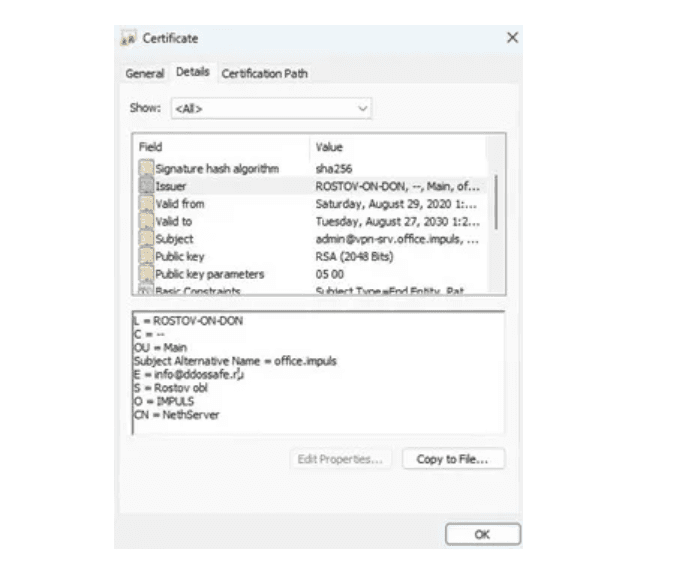
Task: Click the Public key field icon
Action: (x=146, y=256)
